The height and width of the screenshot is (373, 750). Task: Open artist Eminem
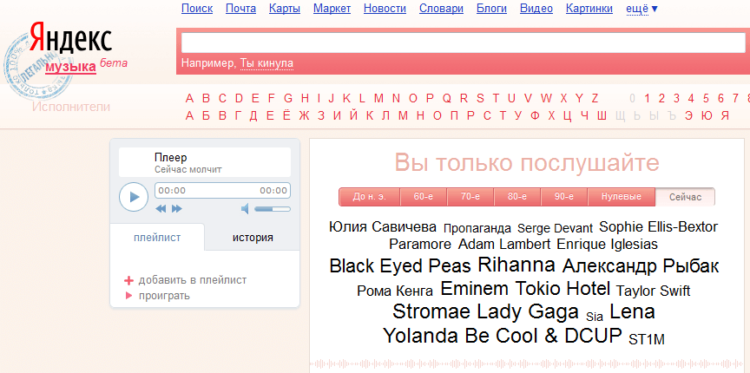474,289
